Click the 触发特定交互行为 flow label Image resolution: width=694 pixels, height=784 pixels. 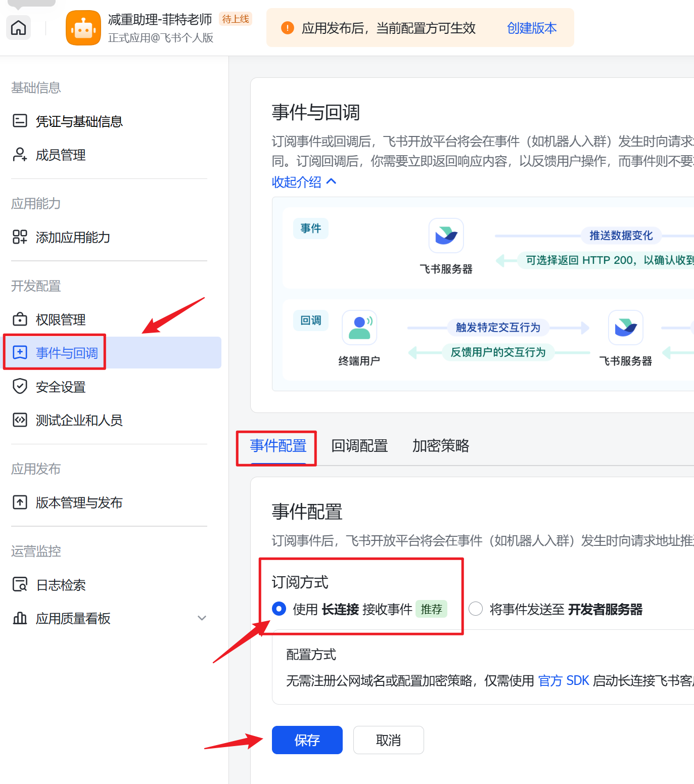(x=498, y=327)
